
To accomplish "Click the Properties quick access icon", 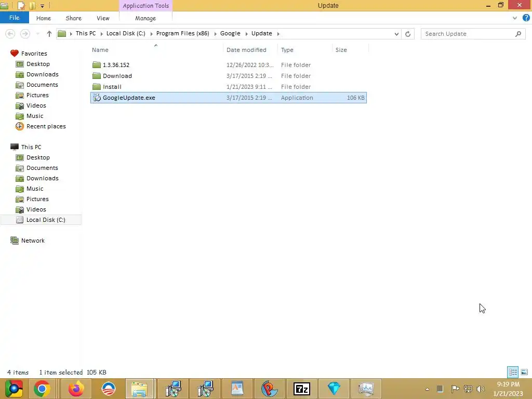I will point(21,5).
